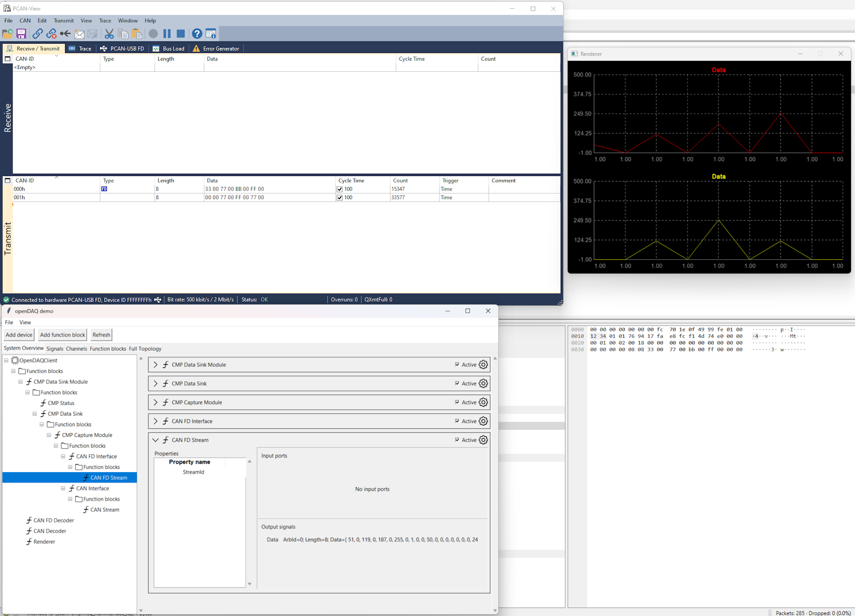Open the View menu in openDAQ demo
The width and height of the screenshot is (855, 616).
tap(25, 322)
